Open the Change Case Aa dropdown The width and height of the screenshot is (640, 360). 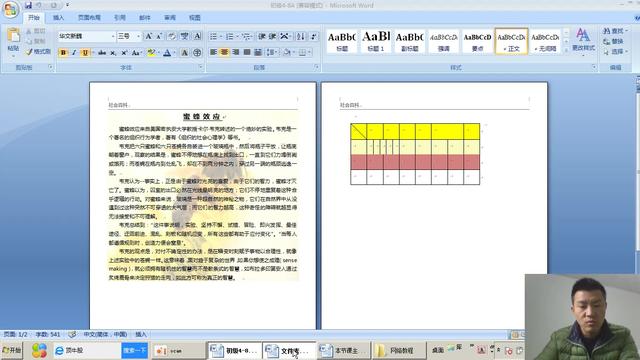click(136, 53)
